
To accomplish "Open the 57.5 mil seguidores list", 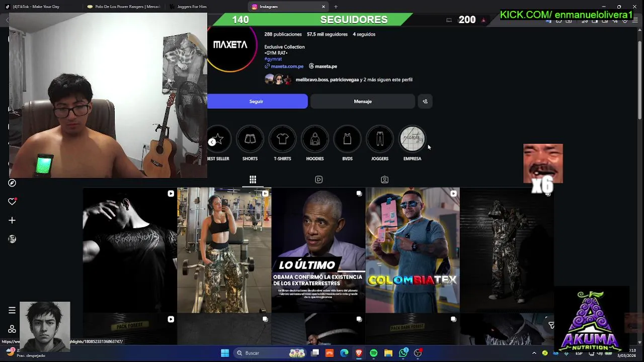I will point(327,34).
